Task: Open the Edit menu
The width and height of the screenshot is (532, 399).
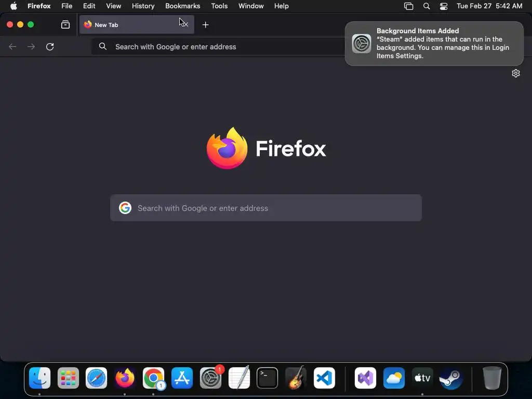Action: (89, 6)
